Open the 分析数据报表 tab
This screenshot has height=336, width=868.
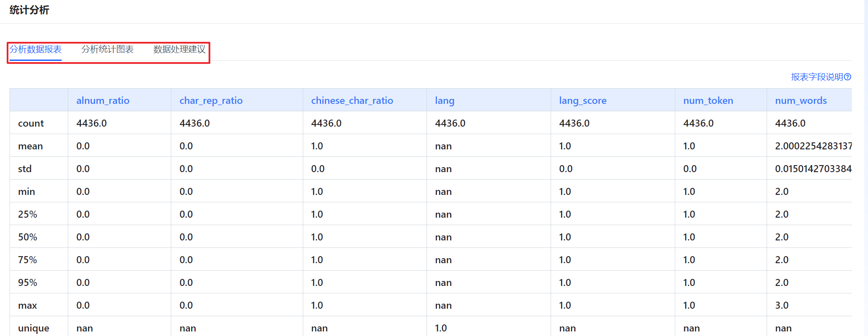click(36, 49)
